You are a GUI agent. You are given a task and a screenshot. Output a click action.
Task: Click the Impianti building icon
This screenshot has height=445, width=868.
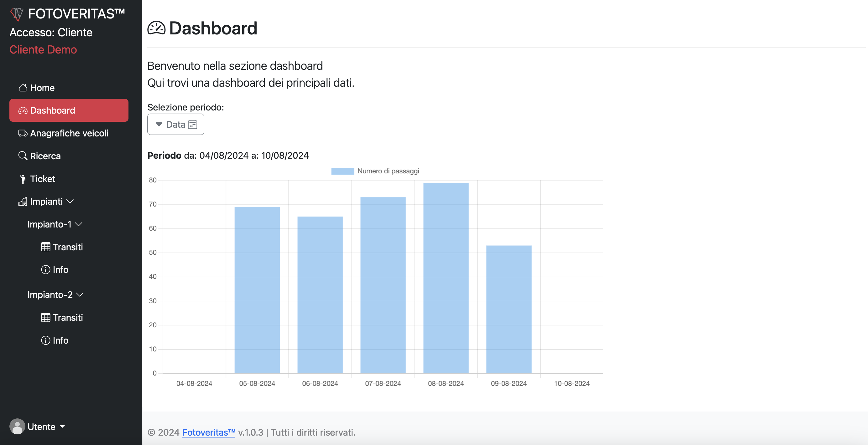point(23,202)
